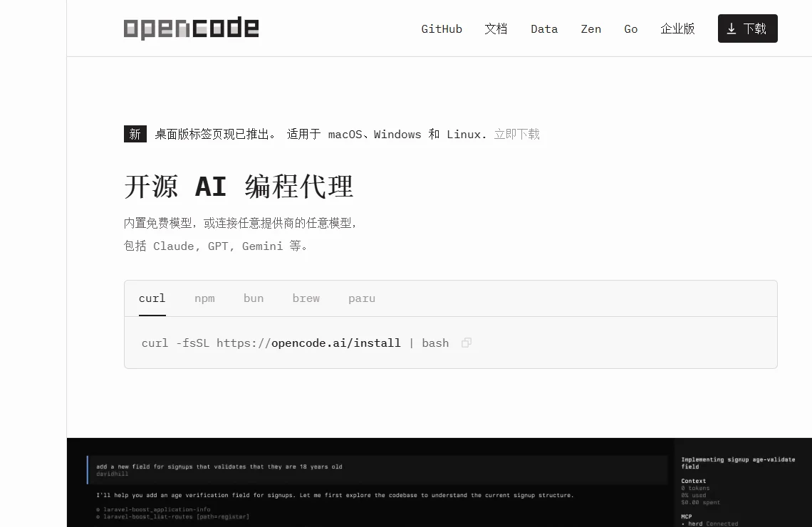Click the 包括 Claude, GPT, Gemini 等 text
The width and height of the screenshot is (812, 527).
click(x=217, y=246)
